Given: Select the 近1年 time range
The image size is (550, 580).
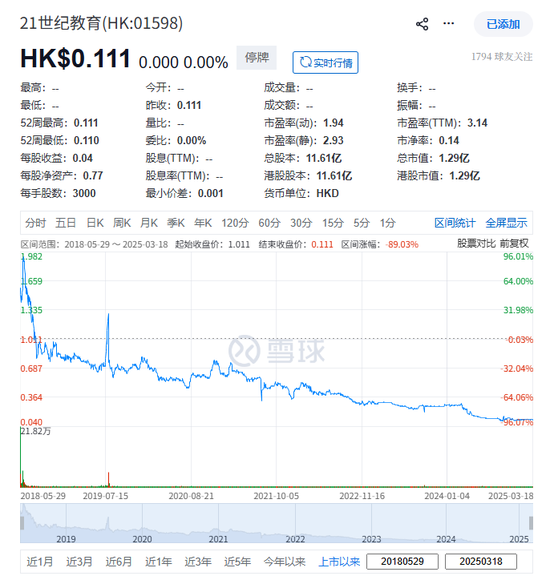Looking at the screenshot, I should (158, 562).
